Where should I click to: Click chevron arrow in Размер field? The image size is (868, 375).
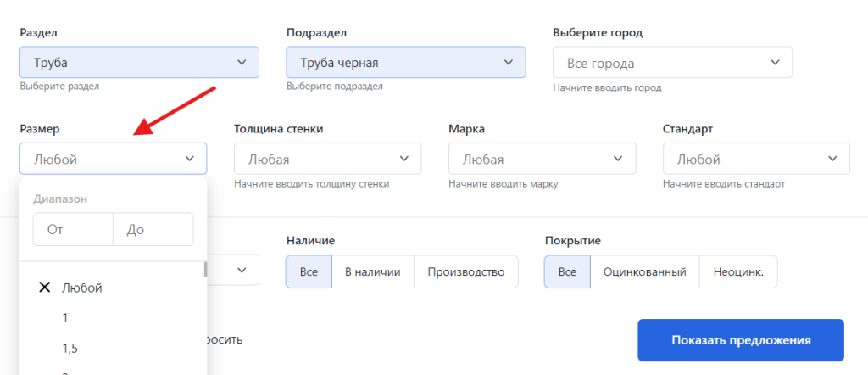click(189, 159)
